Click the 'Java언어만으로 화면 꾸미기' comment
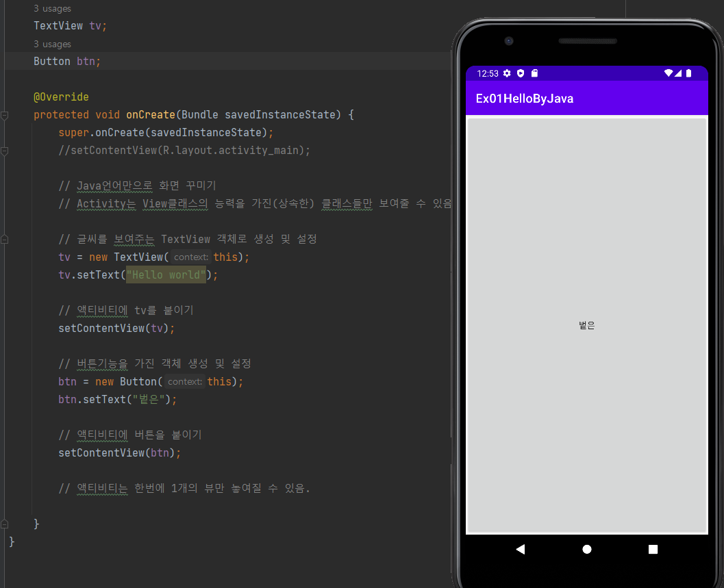This screenshot has height=588, width=724. pyautogui.click(x=137, y=186)
